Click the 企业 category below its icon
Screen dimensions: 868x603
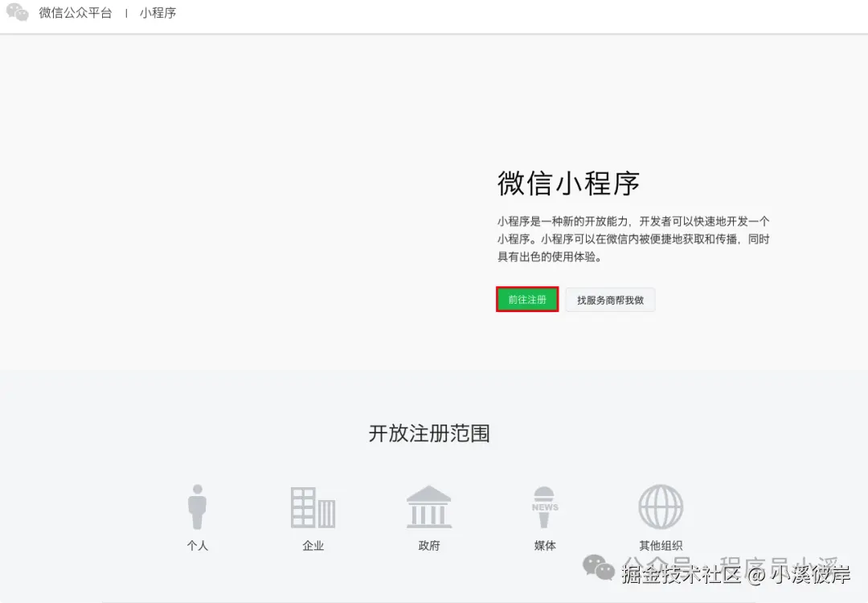click(x=313, y=545)
